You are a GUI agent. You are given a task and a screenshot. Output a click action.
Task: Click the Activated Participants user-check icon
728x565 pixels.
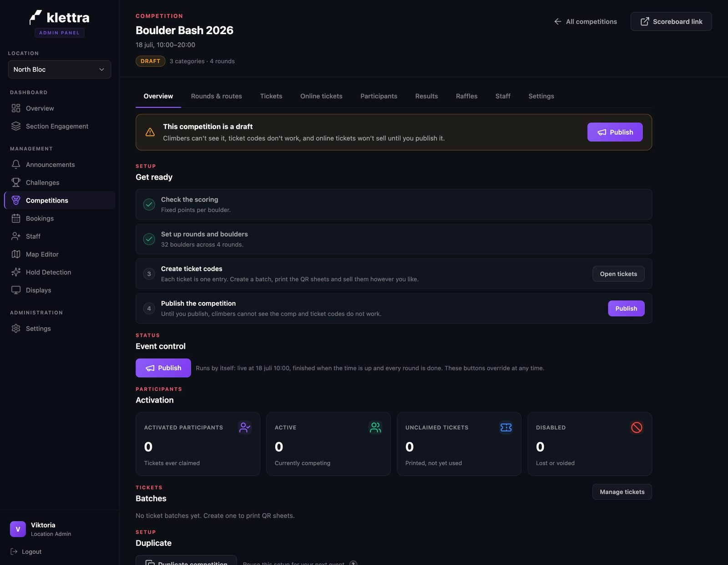(245, 427)
